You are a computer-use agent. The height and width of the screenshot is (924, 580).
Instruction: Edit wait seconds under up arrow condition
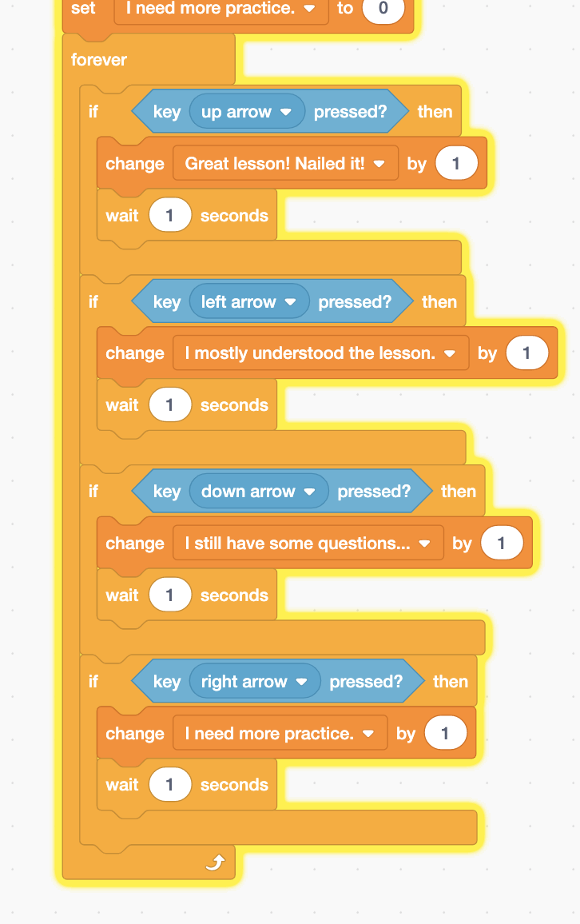169,216
